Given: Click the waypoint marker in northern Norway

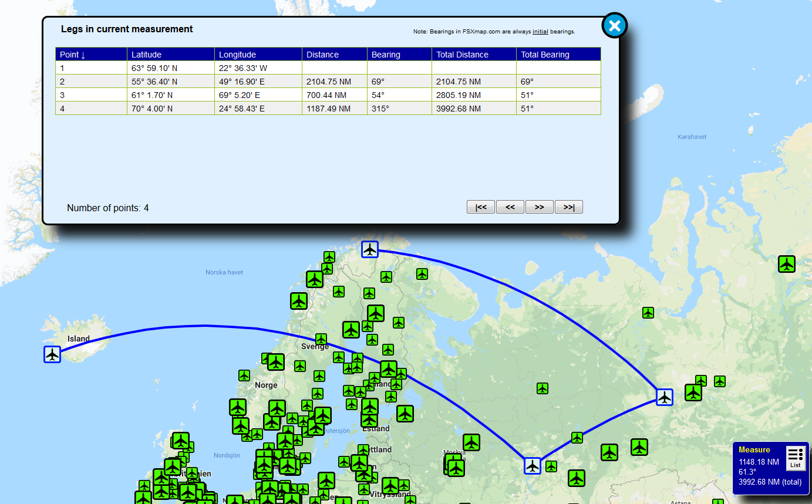Looking at the screenshot, I should point(369,249).
